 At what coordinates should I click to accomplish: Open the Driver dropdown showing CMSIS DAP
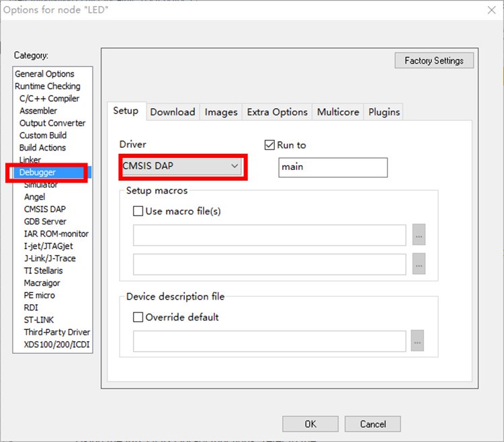pyautogui.click(x=181, y=166)
